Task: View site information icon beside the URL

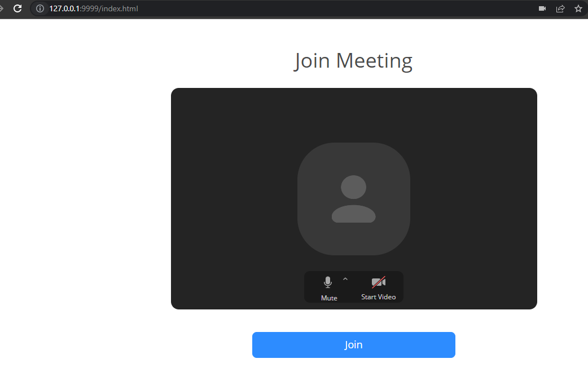Action: [40, 8]
